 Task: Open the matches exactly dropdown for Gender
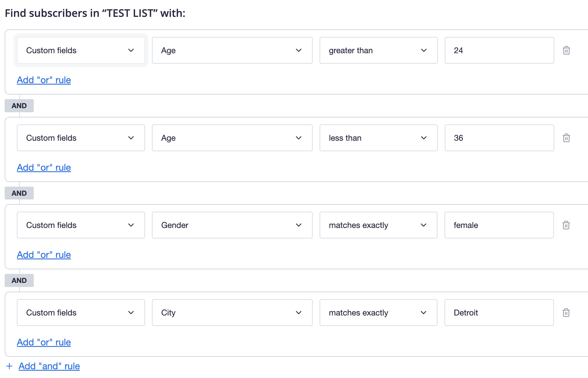pyautogui.click(x=378, y=225)
